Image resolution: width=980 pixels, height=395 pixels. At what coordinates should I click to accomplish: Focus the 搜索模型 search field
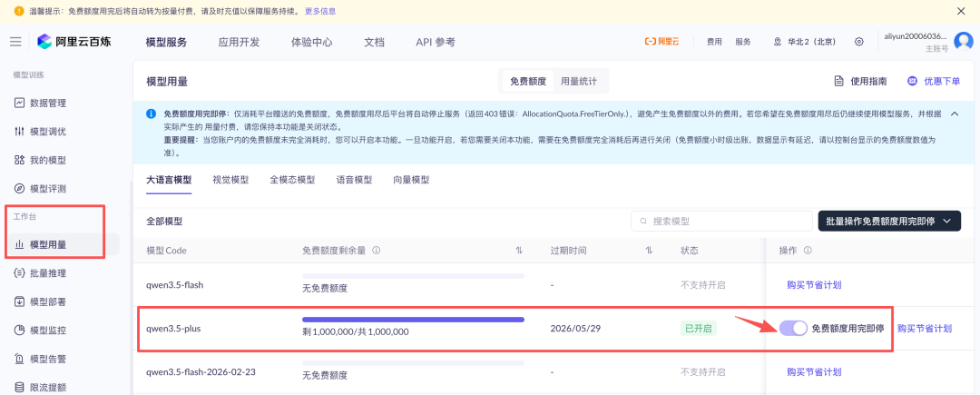721,222
